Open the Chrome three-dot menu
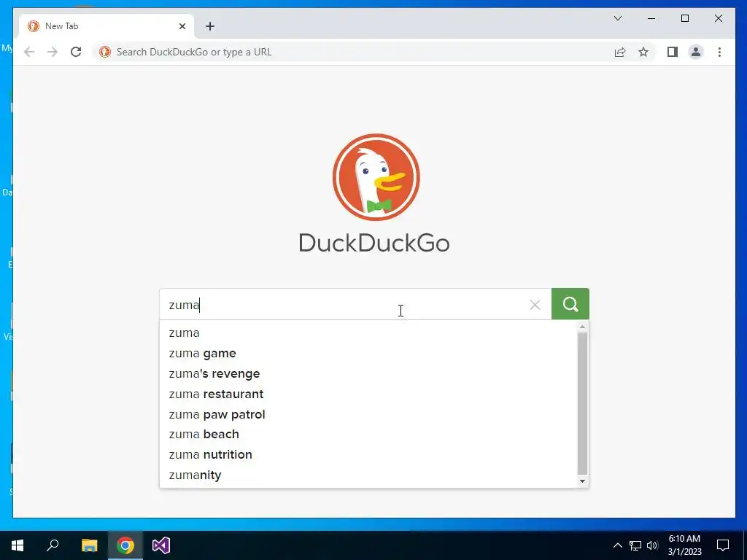Viewport: 747px width, 560px height. click(719, 52)
